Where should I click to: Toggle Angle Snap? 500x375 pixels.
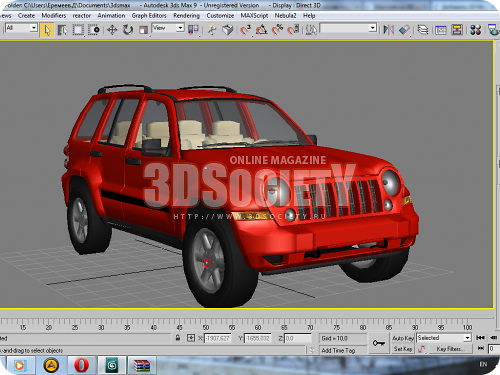[262, 30]
